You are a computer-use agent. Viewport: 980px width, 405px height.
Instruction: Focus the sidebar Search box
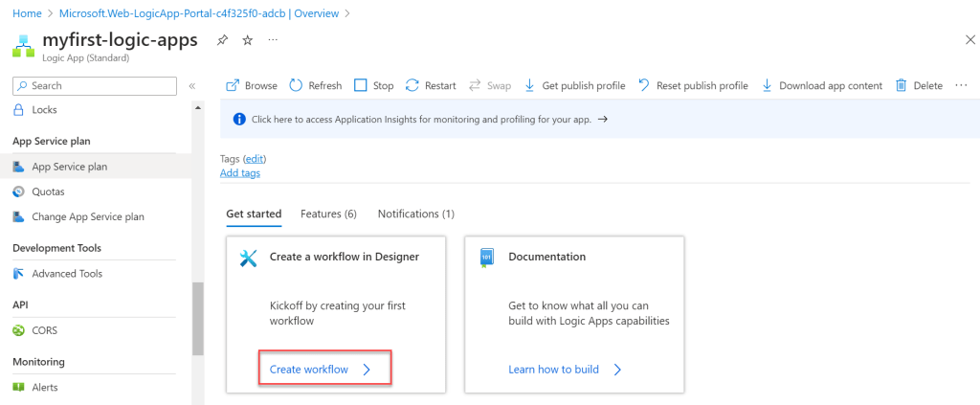pos(95,85)
